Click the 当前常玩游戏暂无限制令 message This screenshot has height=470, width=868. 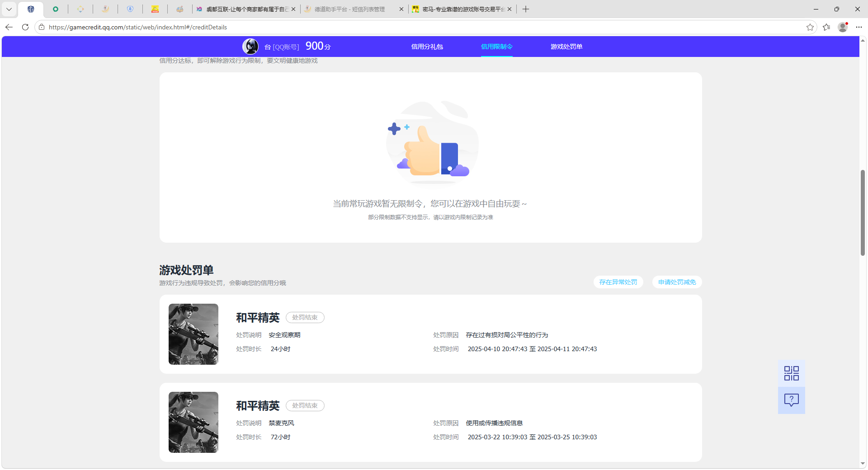pos(430,204)
